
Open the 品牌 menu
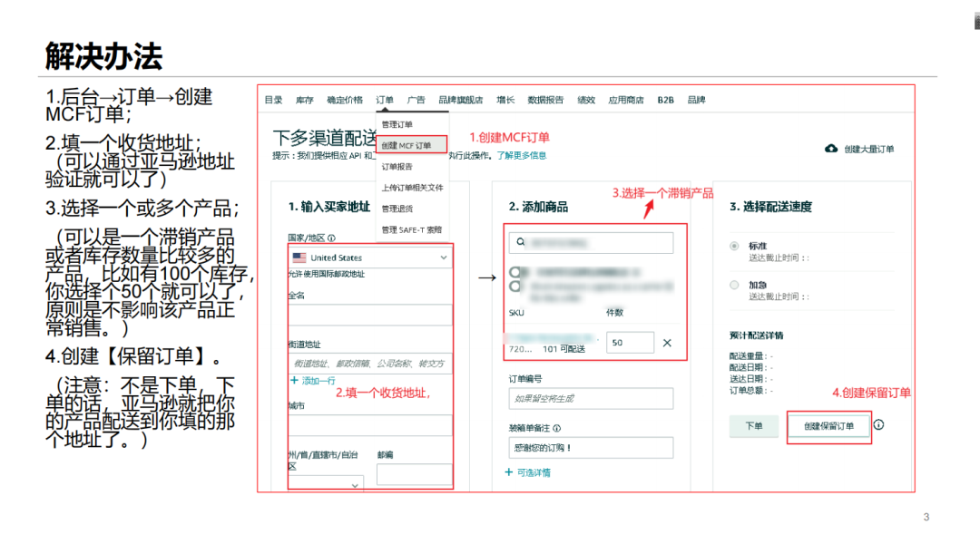[696, 100]
